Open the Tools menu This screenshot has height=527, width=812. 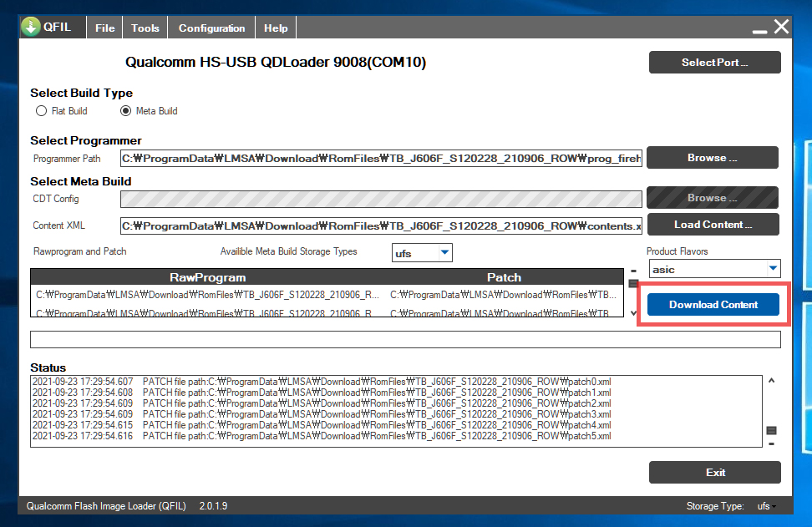[x=145, y=28]
